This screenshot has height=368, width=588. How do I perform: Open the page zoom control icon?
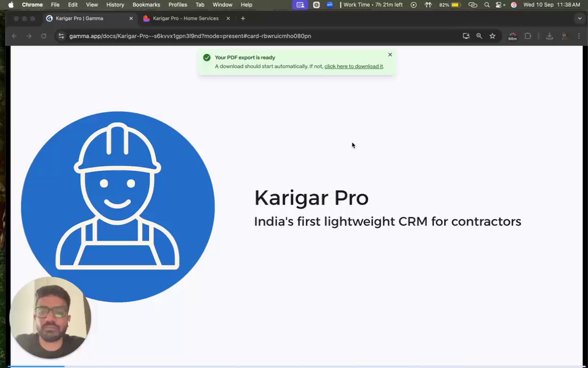pyautogui.click(x=479, y=36)
